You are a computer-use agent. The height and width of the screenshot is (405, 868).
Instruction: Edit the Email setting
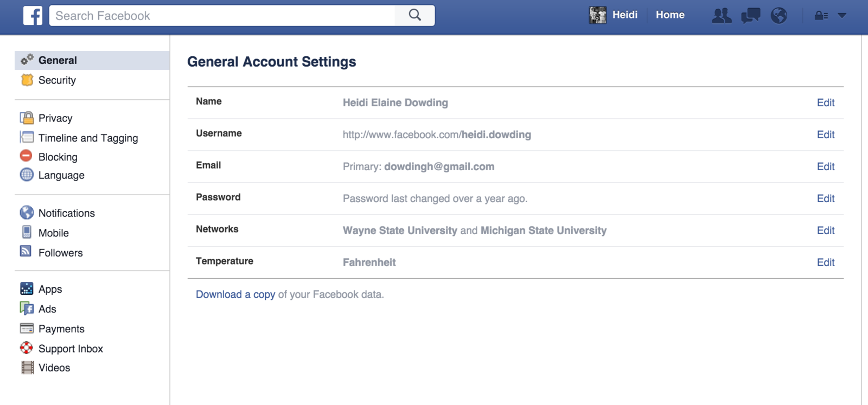[x=826, y=166]
